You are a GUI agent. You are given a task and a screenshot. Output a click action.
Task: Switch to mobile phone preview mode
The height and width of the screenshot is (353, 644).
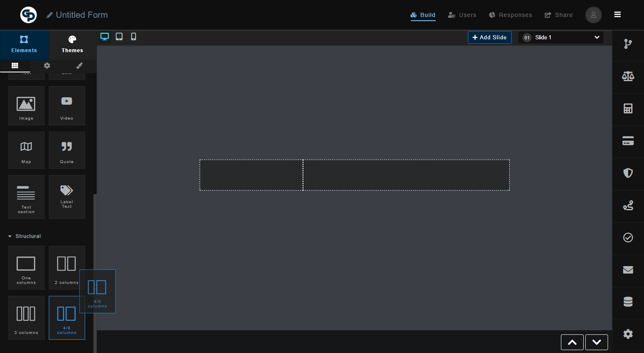[x=134, y=37]
